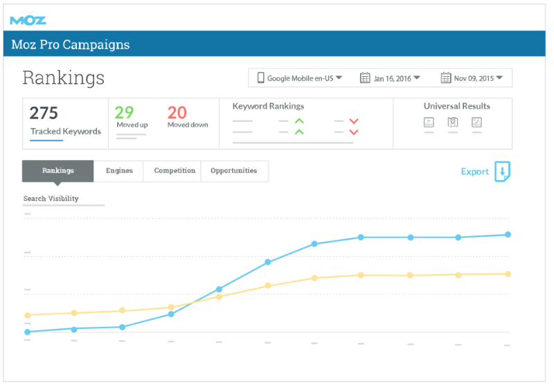Screen dimensions: 554x392
Task: Click the 29 Moved up figure
Action: click(x=125, y=113)
